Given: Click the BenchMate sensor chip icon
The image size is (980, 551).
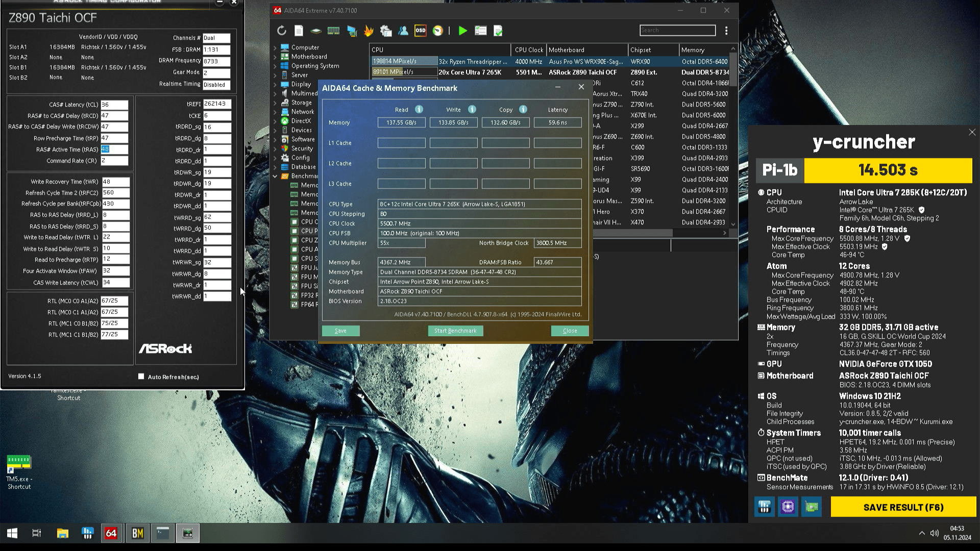Looking at the screenshot, I should [788, 507].
